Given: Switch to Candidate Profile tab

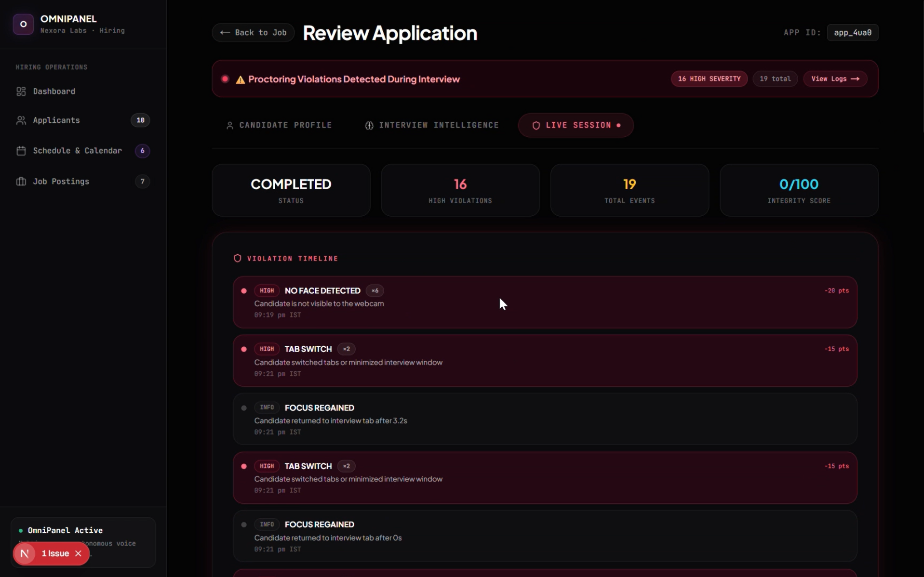Looking at the screenshot, I should click(279, 126).
